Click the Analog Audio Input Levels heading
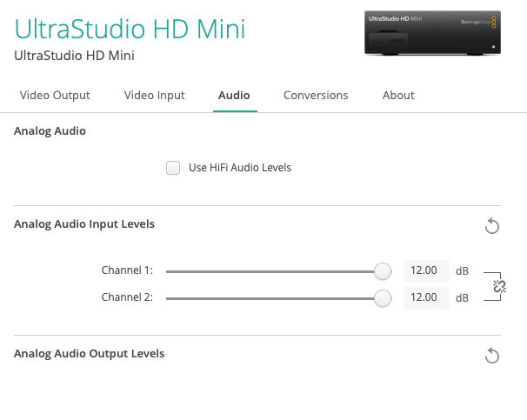This screenshot has width=527, height=420. pyautogui.click(x=84, y=224)
